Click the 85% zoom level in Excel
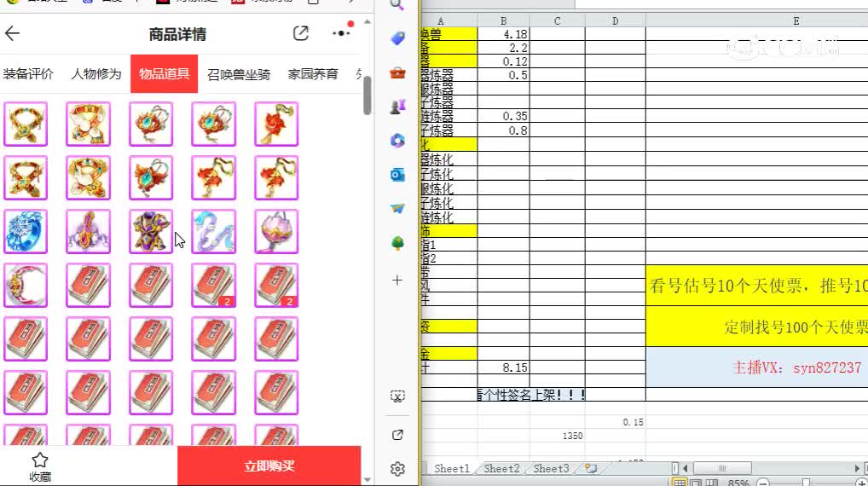This screenshot has height=486, width=868. tap(738, 483)
